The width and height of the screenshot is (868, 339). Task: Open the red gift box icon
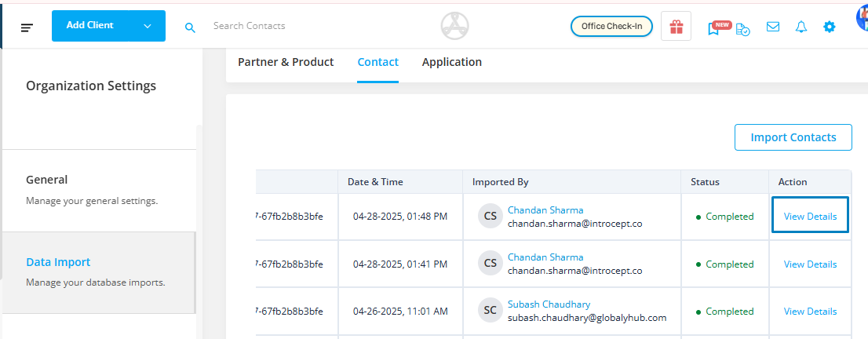point(676,27)
